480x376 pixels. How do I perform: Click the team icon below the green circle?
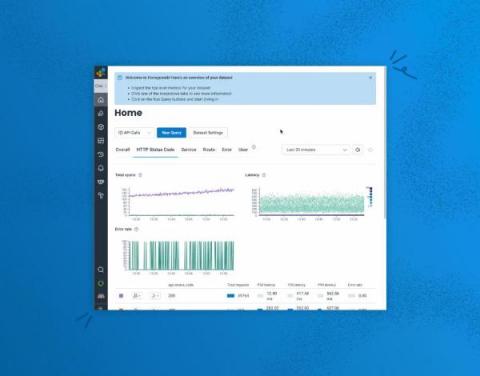[x=101, y=296]
